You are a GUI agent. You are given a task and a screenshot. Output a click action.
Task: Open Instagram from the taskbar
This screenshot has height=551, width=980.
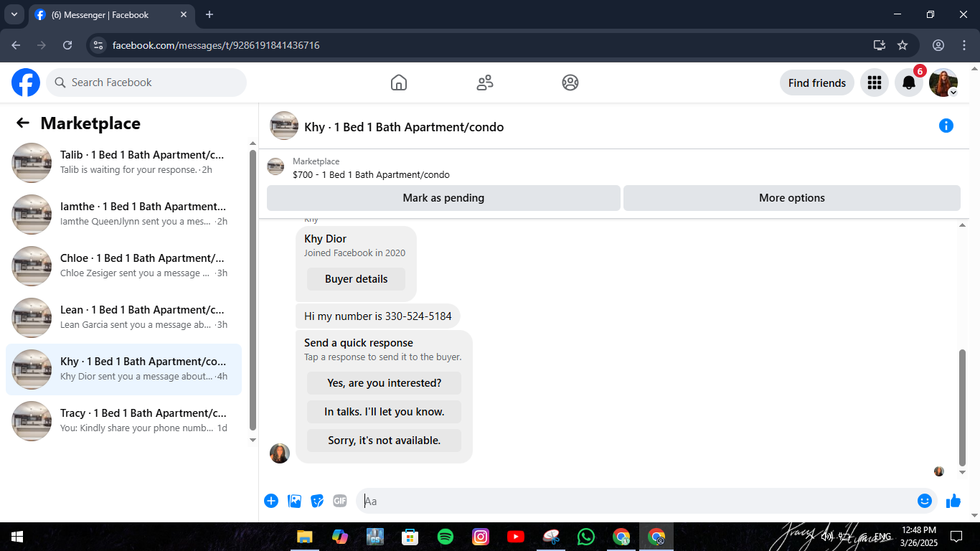(x=481, y=537)
